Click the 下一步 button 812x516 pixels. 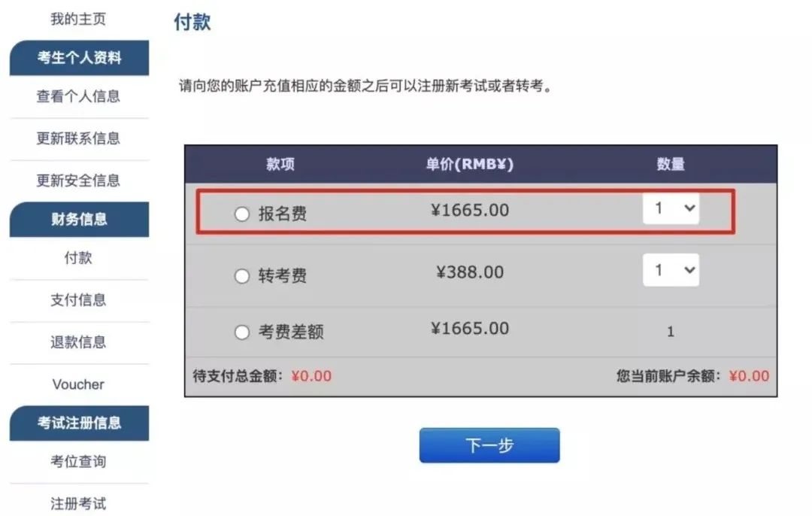tap(489, 445)
